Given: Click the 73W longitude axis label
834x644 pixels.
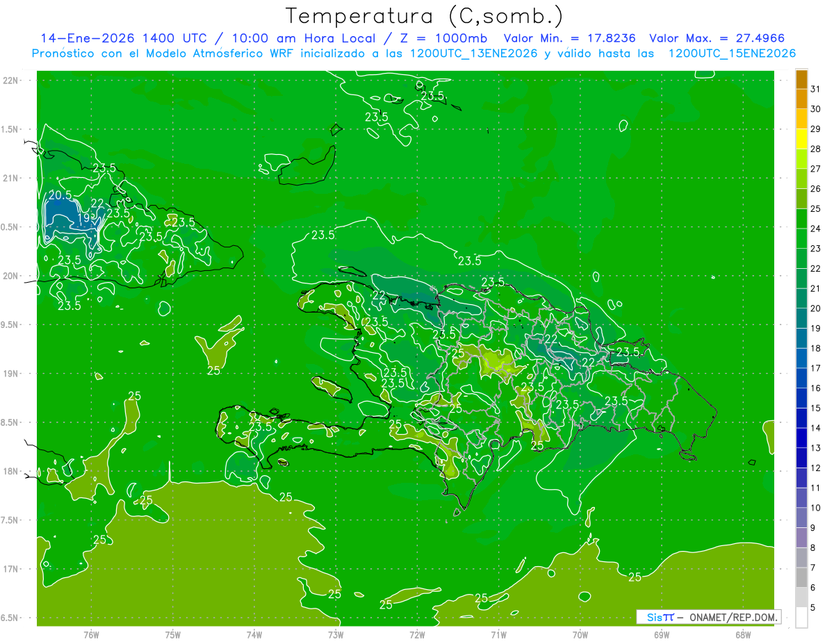Looking at the screenshot, I should point(336,635).
